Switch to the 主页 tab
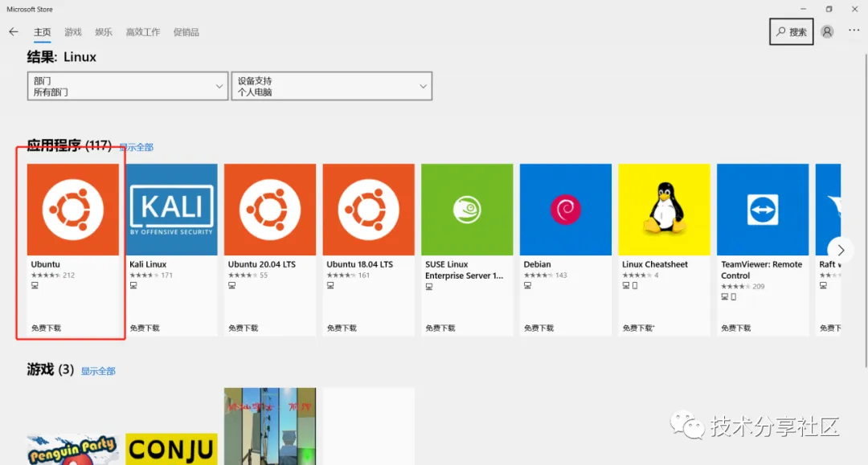 42,32
